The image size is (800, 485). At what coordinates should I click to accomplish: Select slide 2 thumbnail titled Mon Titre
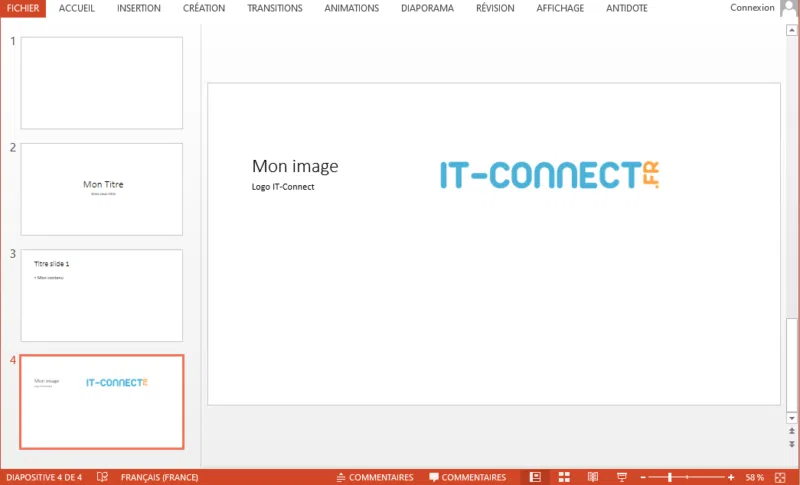pyautogui.click(x=102, y=189)
